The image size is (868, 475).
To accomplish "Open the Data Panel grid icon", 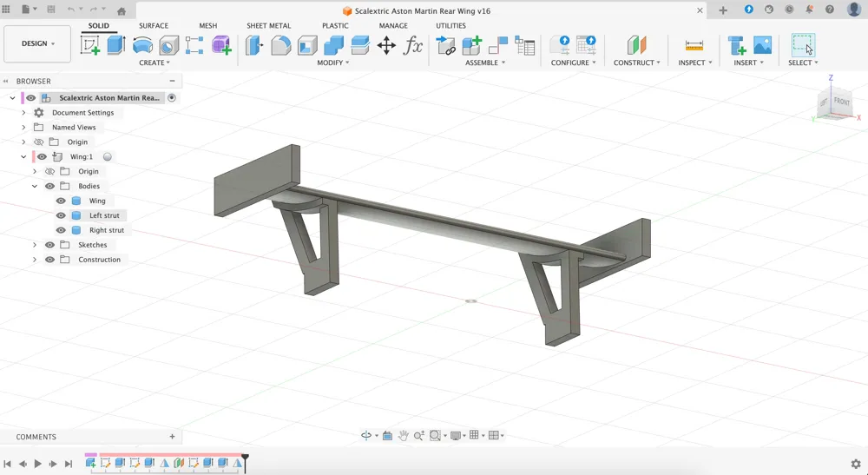I will click(6, 10).
